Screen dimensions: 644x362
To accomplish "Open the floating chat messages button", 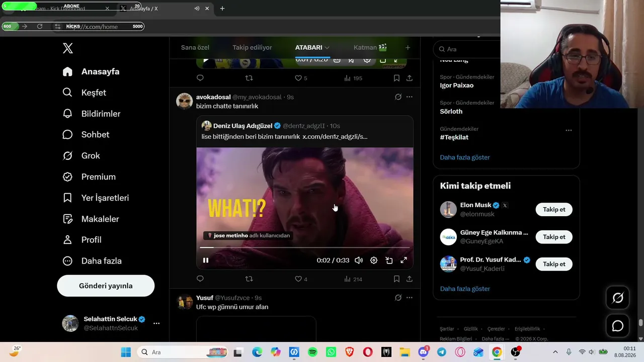I will click(x=618, y=326).
